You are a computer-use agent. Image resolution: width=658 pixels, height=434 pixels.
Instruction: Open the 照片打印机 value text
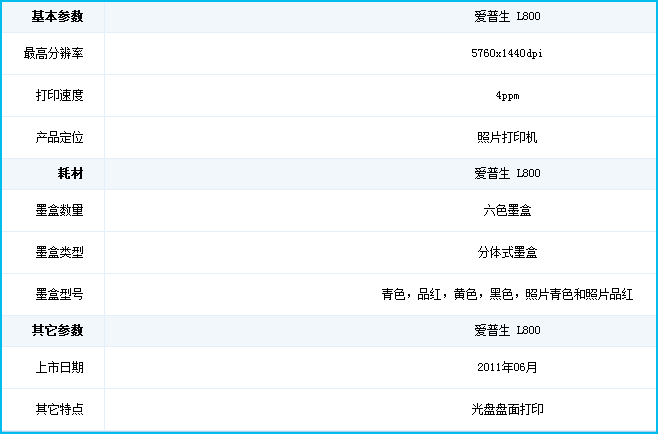pyautogui.click(x=507, y=137)
